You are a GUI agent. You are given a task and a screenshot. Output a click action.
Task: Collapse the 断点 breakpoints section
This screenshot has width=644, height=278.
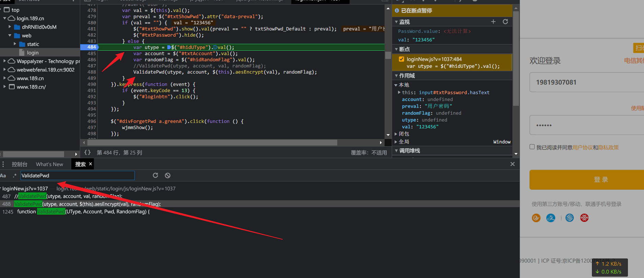(x=397, y=49)
